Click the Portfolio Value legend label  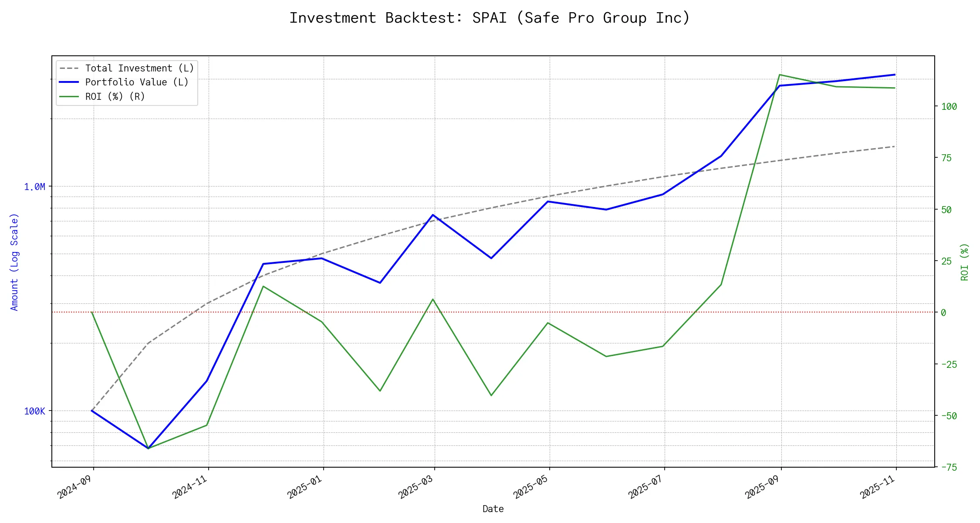(x=137, y=82)
